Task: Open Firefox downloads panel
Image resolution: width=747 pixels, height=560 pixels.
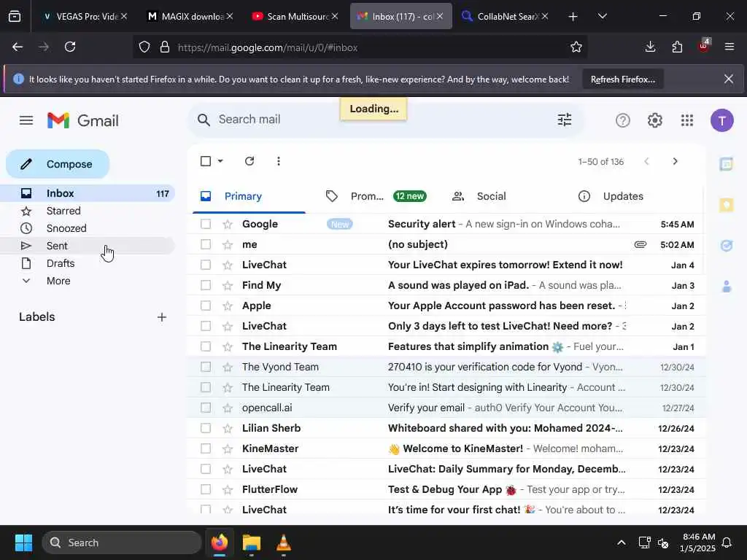Action: 650,47
